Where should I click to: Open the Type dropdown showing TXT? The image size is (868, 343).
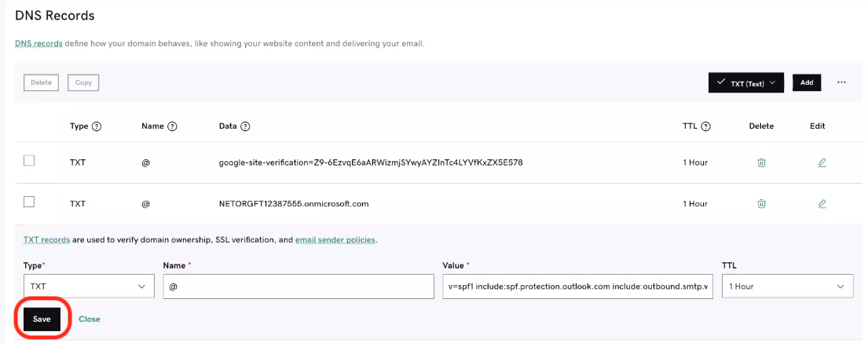pos(89,286)
